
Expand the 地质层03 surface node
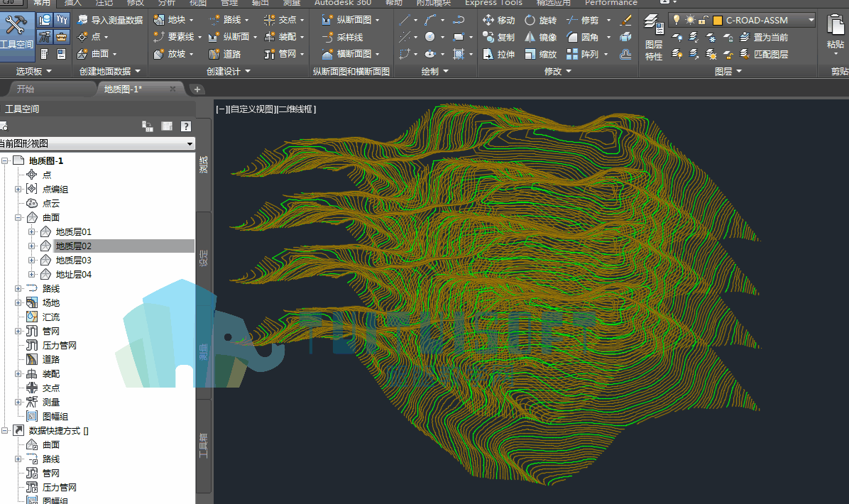click(x=31, y=260)
